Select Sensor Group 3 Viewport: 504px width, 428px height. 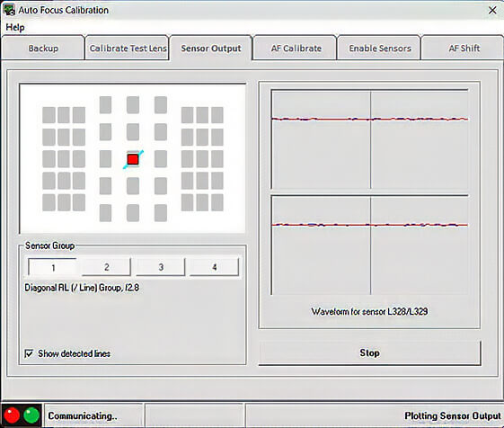[x=161, y=267]
